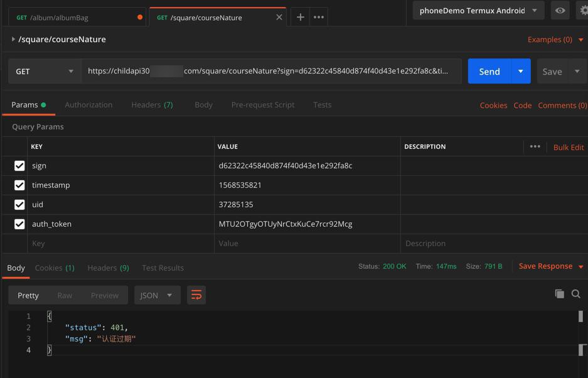Open the JSON response format dropdown
The height and width of the screenshot is (378, 588).
point(157,295)
